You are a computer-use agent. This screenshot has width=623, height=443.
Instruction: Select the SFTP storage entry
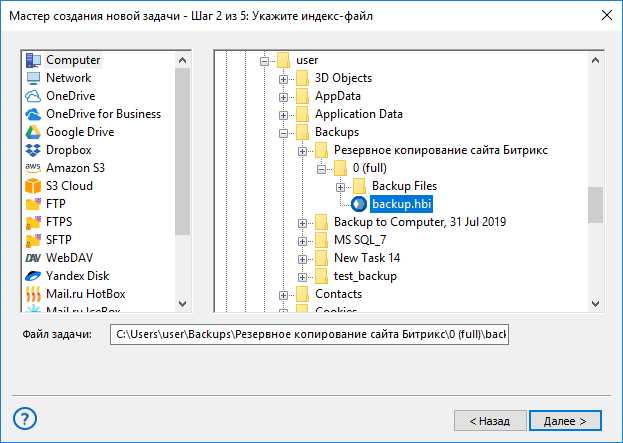click(59, 240)
